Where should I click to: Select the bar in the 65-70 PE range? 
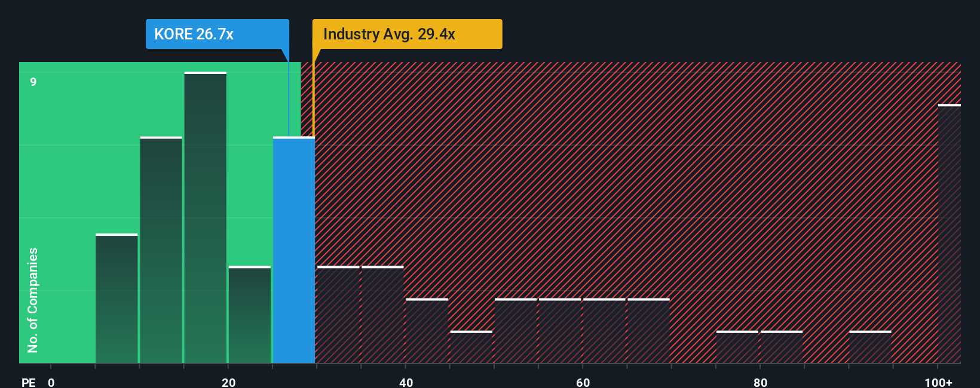[x=648, y=331]
